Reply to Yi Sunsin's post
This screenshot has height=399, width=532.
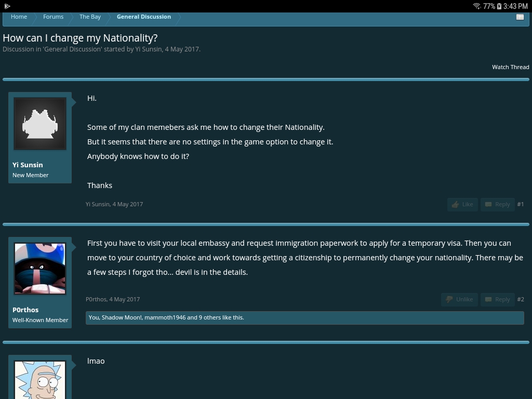(498, 204)
